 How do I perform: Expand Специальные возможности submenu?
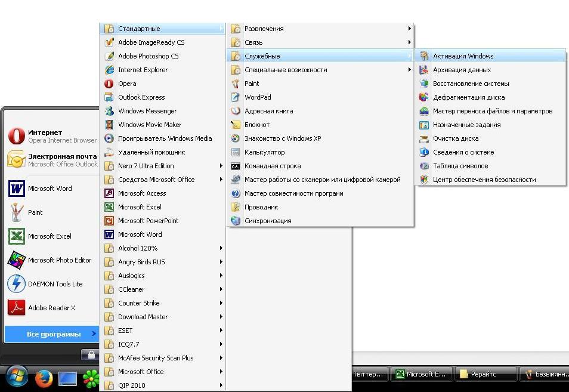coord(320,70)
